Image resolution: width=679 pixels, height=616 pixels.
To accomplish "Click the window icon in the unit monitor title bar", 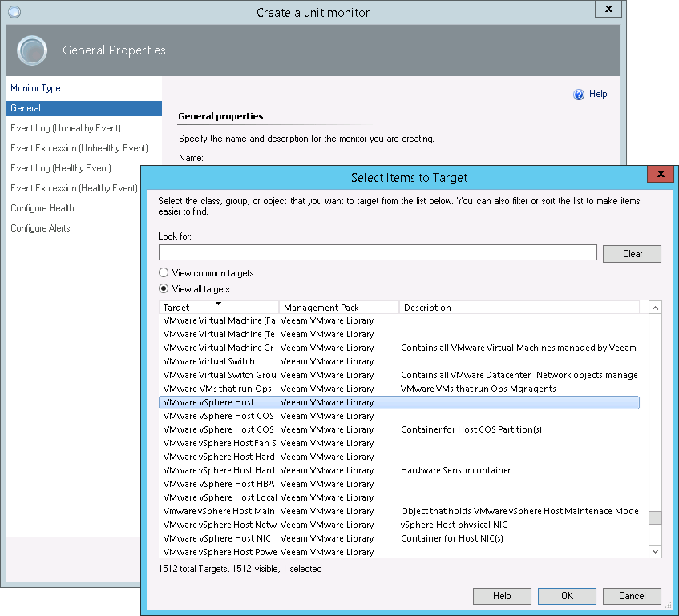I will tap(14, 12).
